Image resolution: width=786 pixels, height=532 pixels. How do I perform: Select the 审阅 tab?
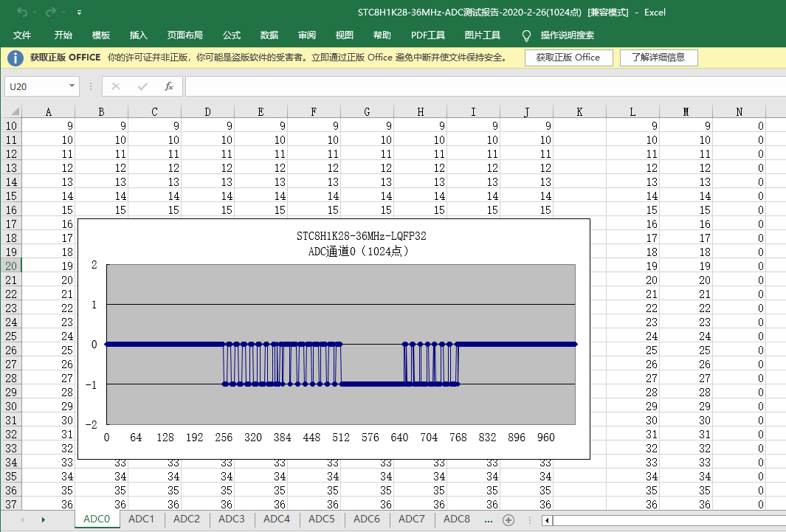307,35
